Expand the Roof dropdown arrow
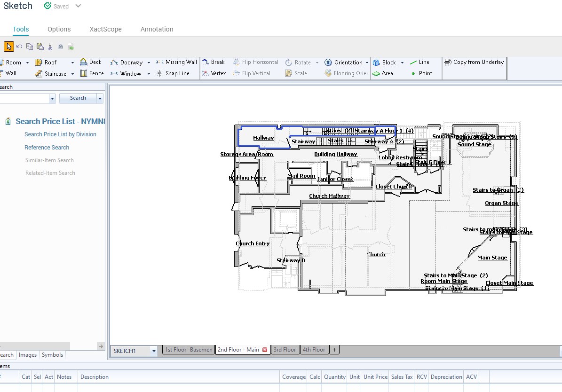The image size is (562, 392). [x=72, y=63]
